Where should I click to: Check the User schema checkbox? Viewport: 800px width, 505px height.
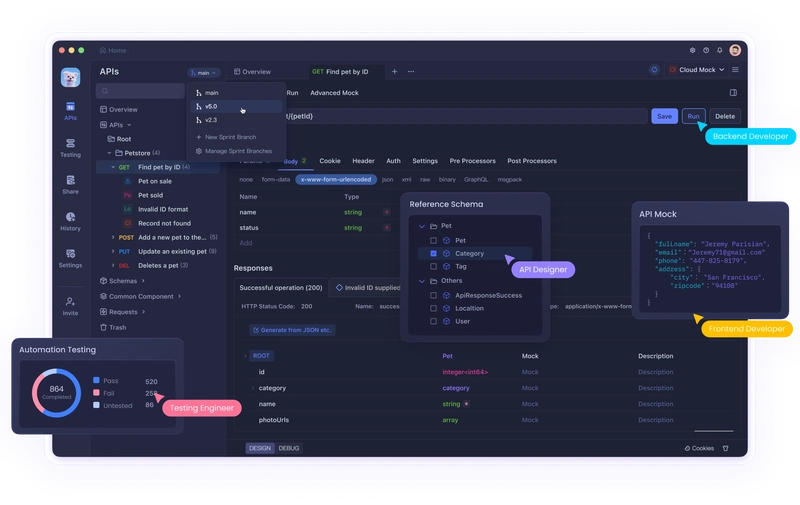(x=433, y=321)
